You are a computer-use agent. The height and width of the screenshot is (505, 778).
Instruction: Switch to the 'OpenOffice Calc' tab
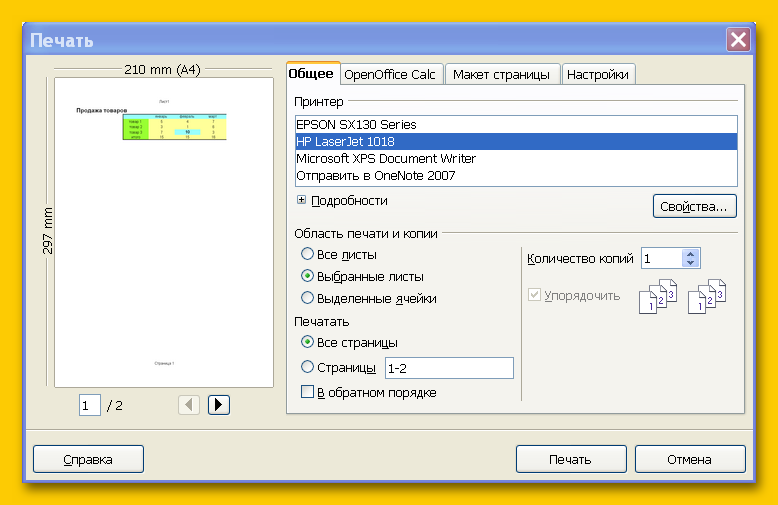click(389, 75)
